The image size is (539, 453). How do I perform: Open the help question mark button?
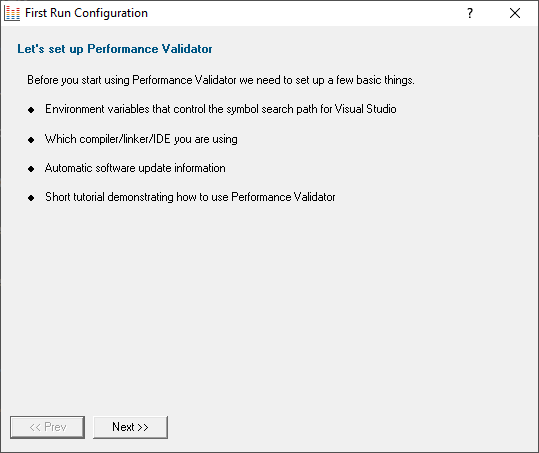coord(470,13)
